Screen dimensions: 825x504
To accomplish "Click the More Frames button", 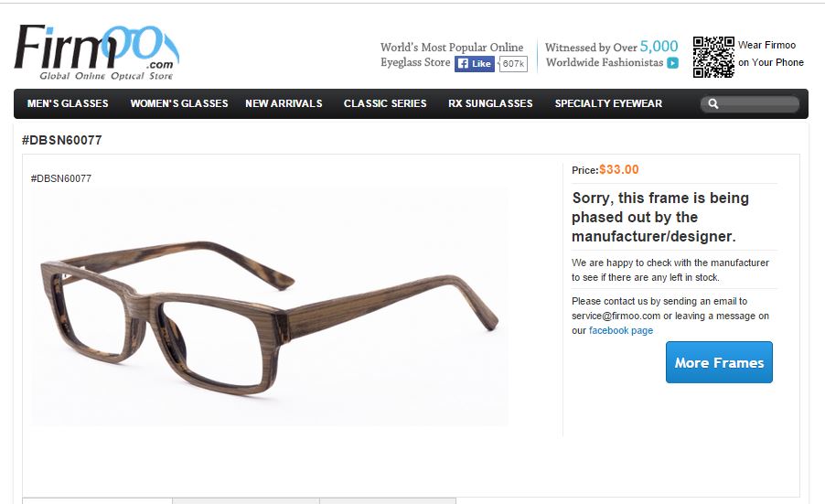I will point(719,362).
